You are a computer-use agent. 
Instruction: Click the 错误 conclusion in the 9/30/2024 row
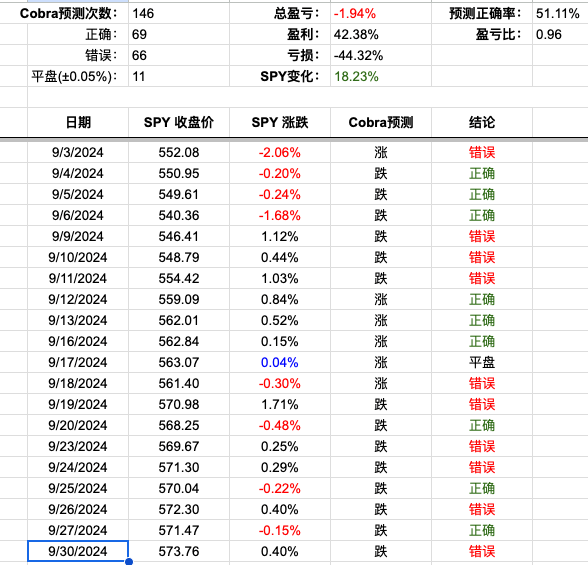pyautogui.click(x=482, y=551)
